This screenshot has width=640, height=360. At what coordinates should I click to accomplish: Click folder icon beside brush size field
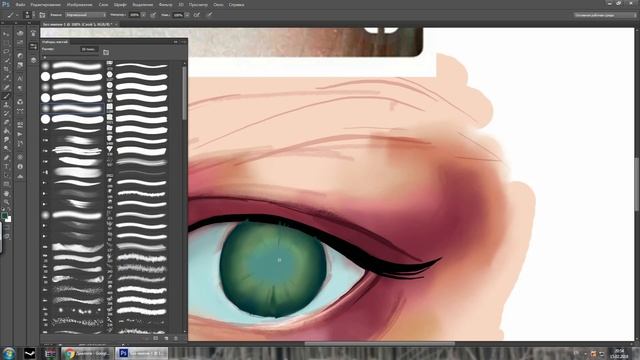(x=106, y=52)
